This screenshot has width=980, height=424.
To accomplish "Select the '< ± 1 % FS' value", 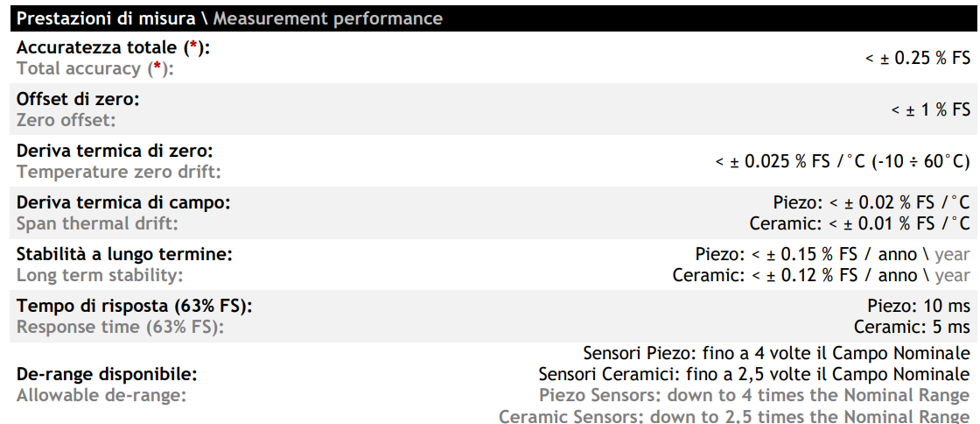I will click(931, 110).
